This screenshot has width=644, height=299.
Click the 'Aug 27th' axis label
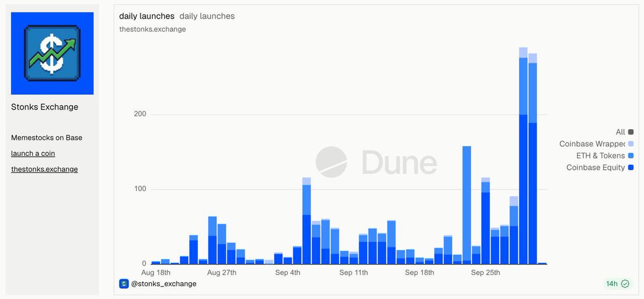click(x=222, y=273)
